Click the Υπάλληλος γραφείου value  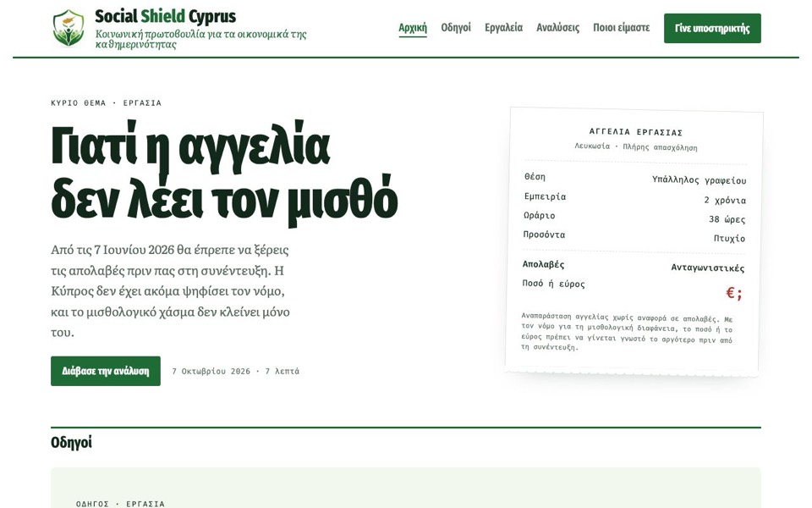click(700, 180)
